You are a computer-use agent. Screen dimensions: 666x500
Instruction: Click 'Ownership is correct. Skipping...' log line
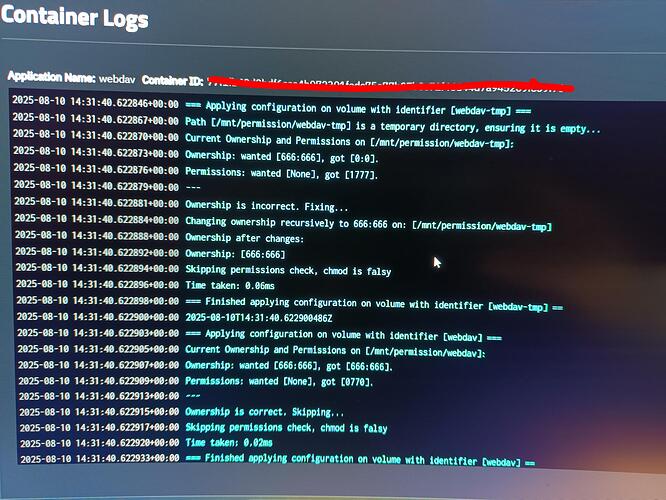(x=263, y=412)
